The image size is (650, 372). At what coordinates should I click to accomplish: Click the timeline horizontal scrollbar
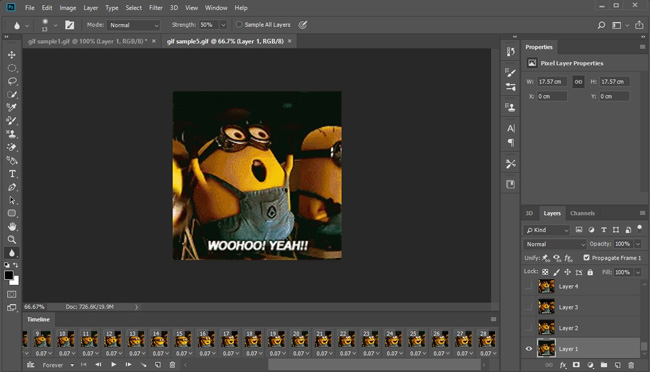point(374,365)
